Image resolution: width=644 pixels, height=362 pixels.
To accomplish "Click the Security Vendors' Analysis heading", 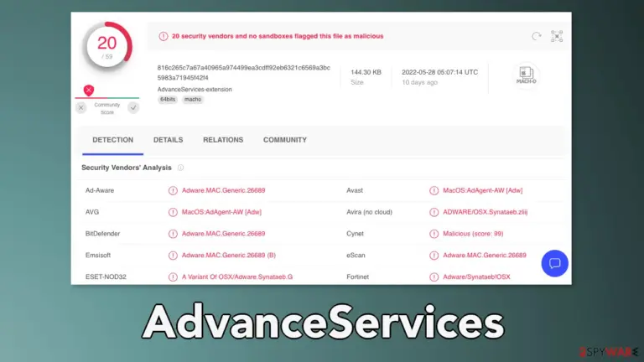I will point(127,168).
